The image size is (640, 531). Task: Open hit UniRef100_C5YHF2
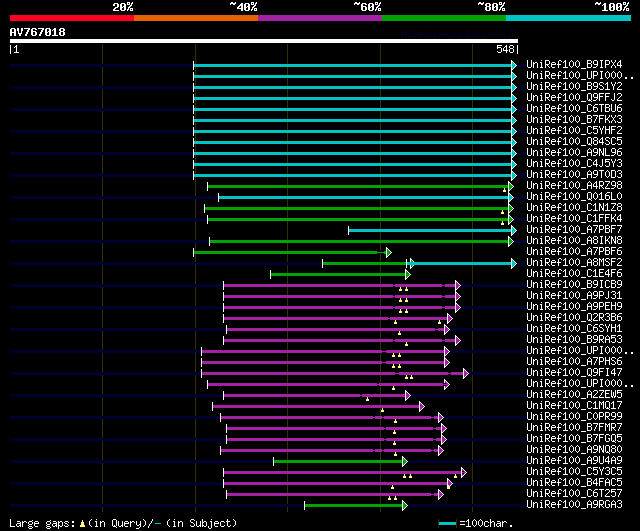574,131
